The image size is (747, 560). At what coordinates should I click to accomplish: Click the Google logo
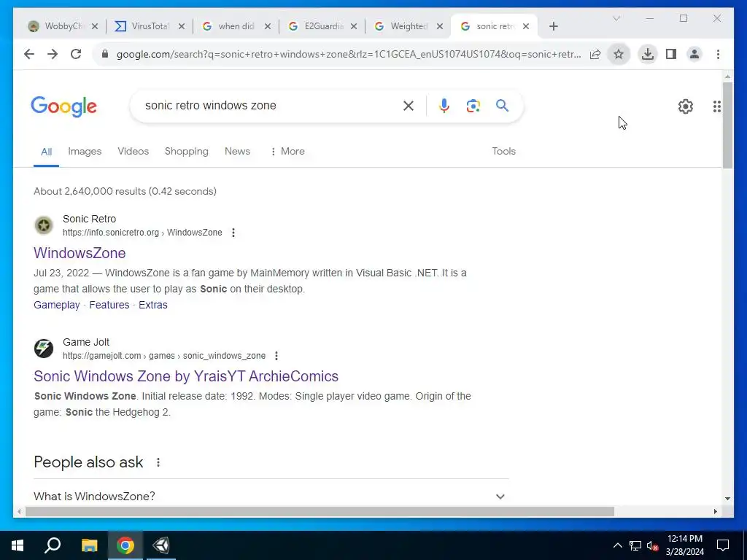tap(64, 106)
